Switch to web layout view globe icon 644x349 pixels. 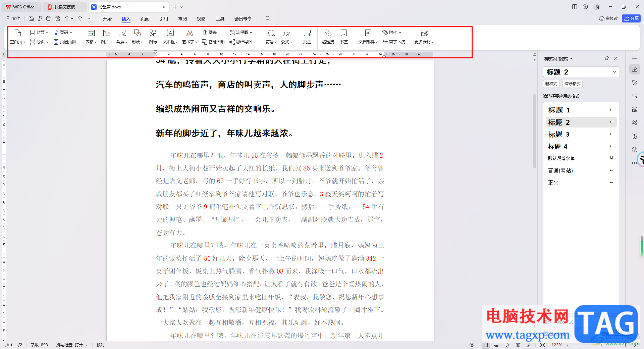[x=518, y=345]
